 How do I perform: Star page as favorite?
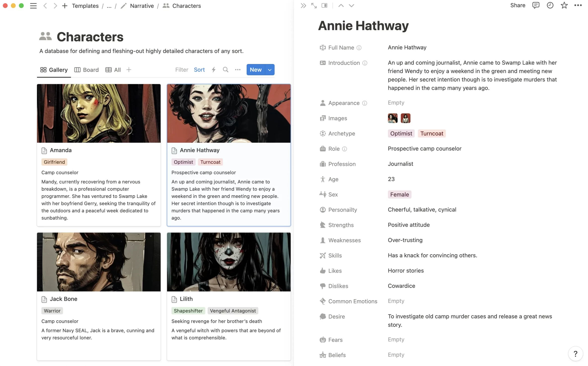[x=564, y=5]
